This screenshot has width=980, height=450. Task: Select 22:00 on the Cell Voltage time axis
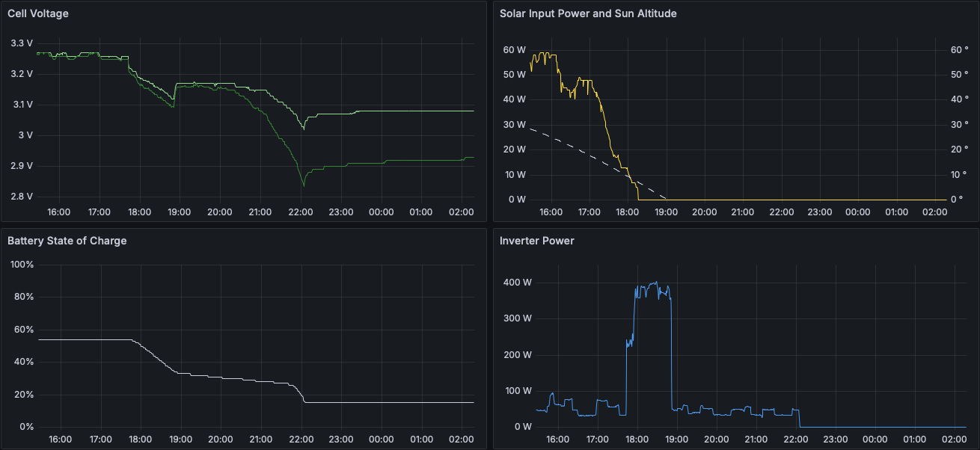[301, 212]
